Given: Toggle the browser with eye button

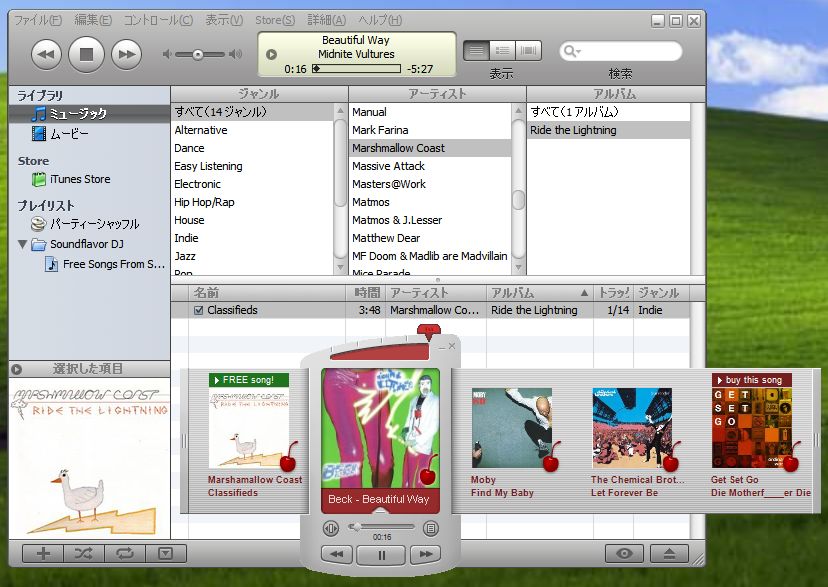Looking at the screenshot, I should click(624, 553).
